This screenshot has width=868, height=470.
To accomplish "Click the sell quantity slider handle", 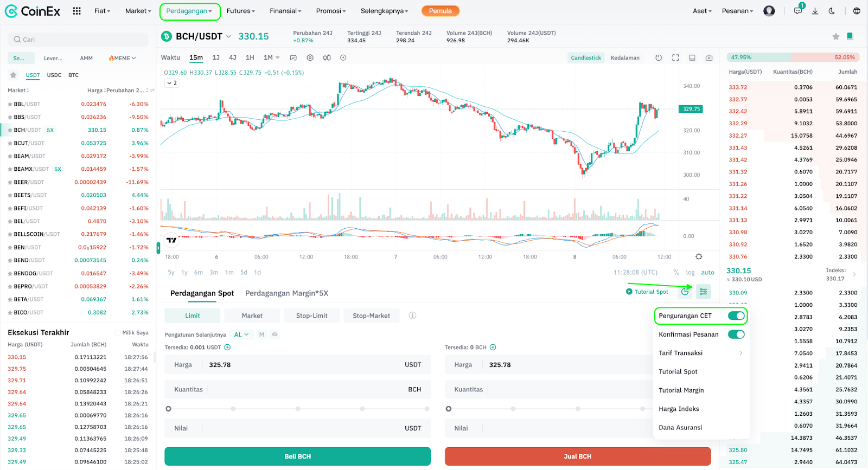I will point(449,409).
